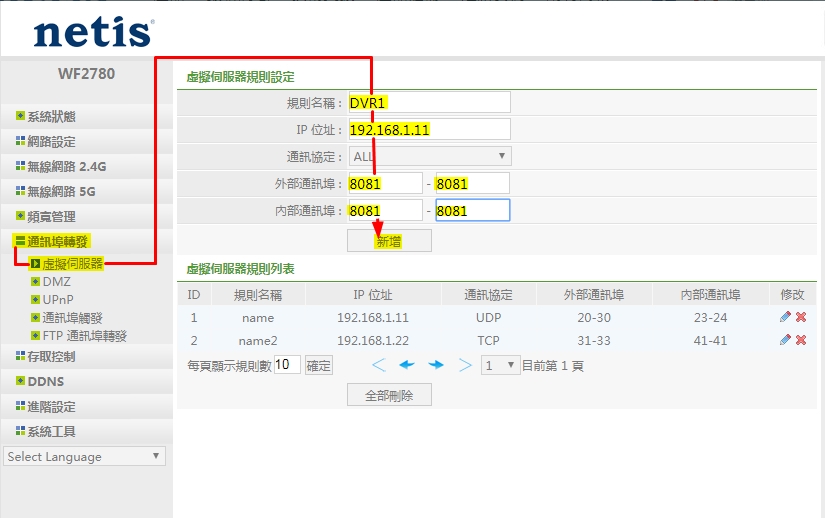The image size is (825, 518).
Task: Click the netis logo
Action: pos(94,32)
